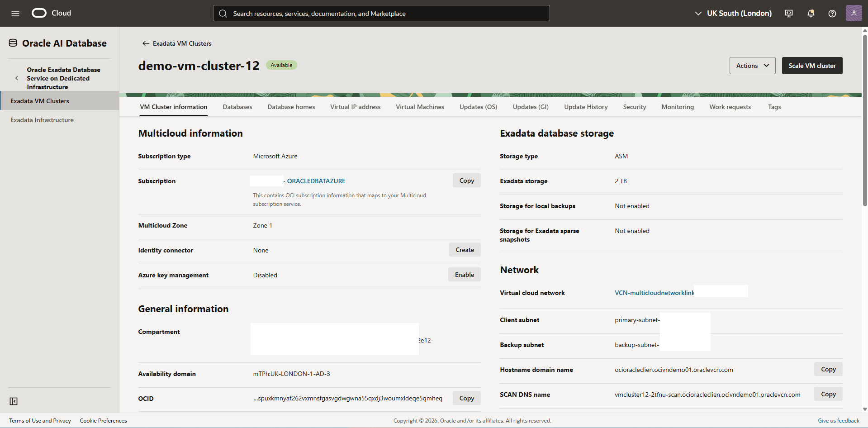Open the navigation hamburger menu
Viewport: 868px width, 428px height.
coord(15,13)
